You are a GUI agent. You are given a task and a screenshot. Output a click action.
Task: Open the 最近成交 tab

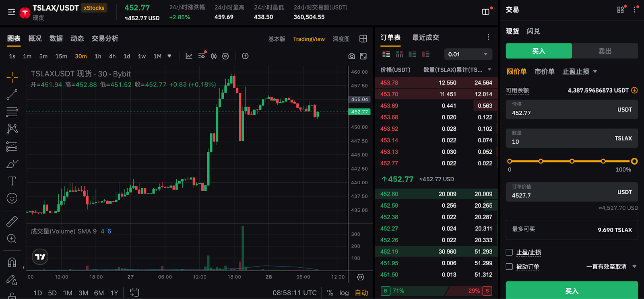coord(425,37)
